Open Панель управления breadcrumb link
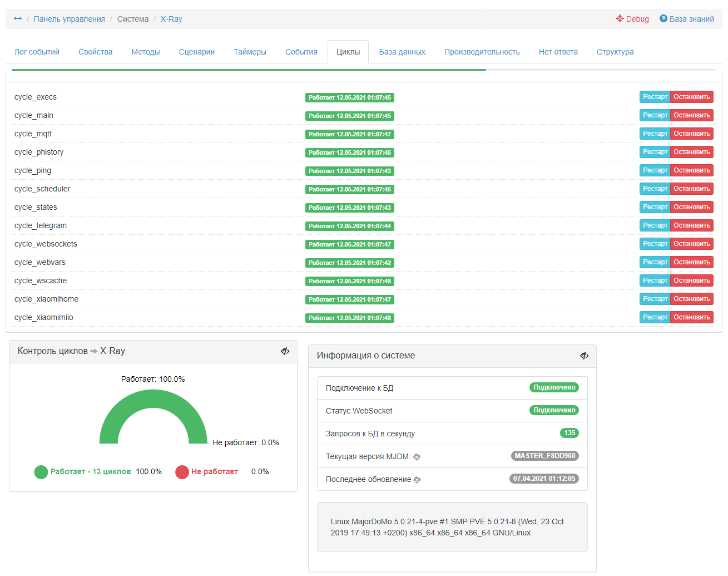728x576 pixels. pyautogui.click(x=69, y=19)
